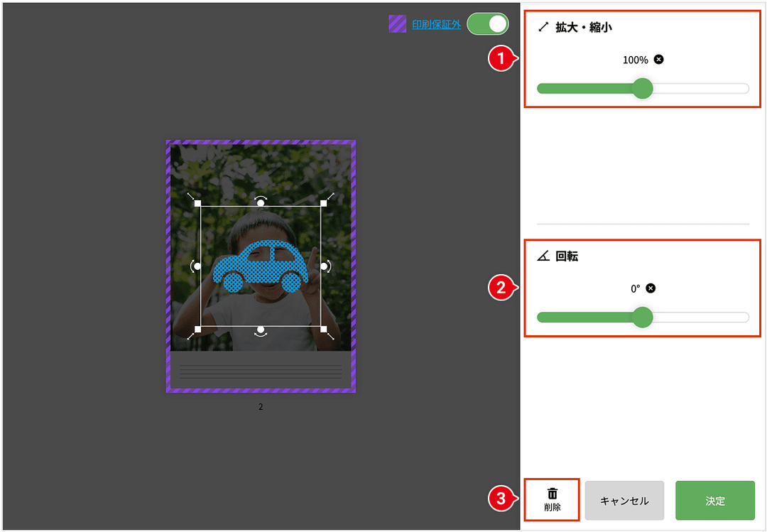This screenshot has height=532, width=767.
Task: Confirm with the 決定 button
Action: point(714,501)
